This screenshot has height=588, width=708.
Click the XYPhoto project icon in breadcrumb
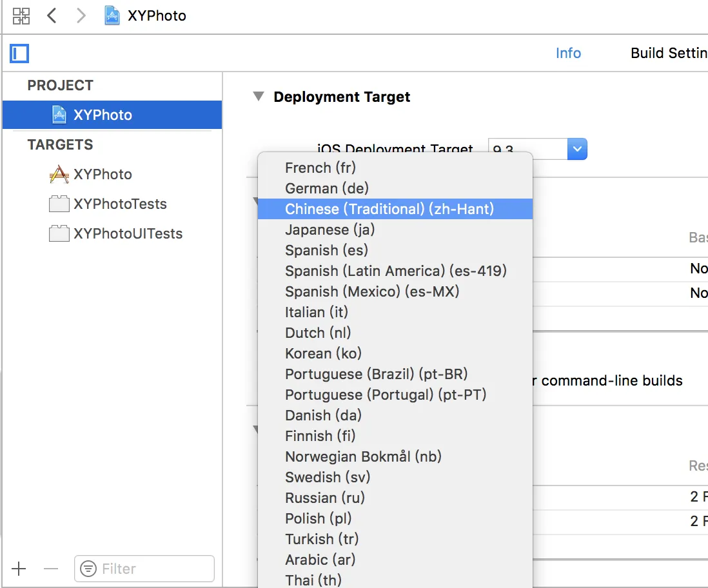tap(112, 15)
